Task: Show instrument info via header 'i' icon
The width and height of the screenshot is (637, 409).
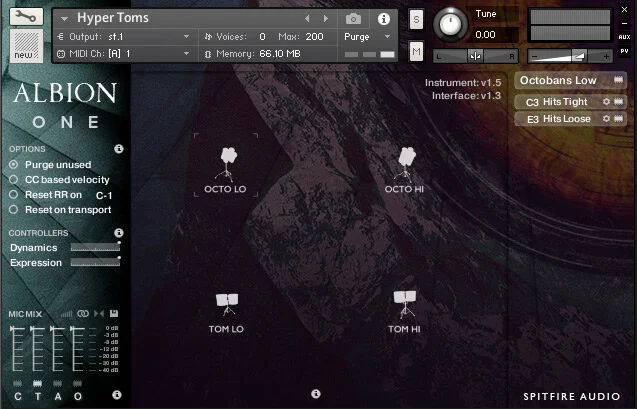Action: click(384, 19)
